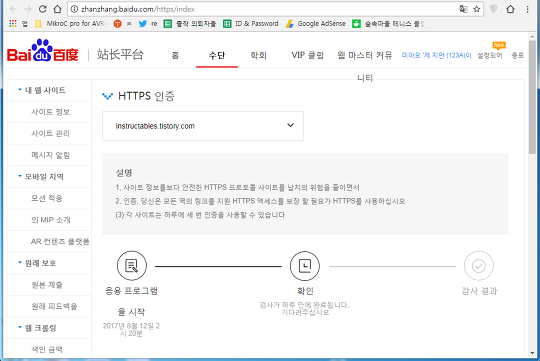Select the VIP 클럽 navigation tab
This screenshot has width=540, height=361.
[308, 55]
